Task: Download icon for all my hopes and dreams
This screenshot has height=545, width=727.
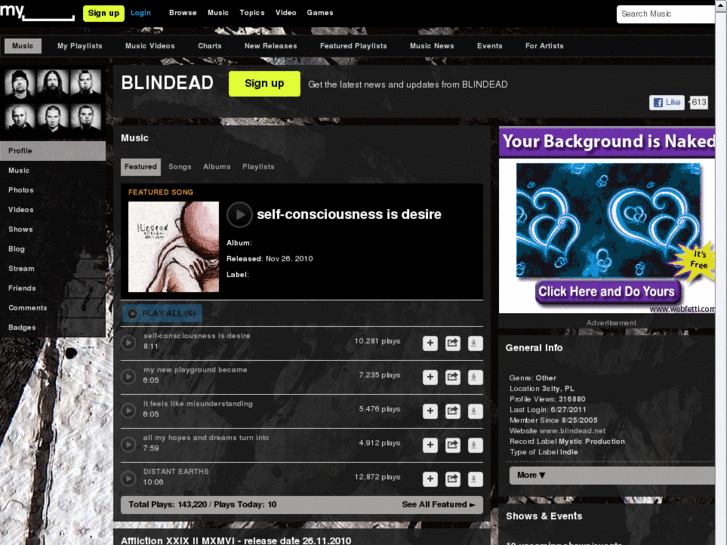Action: (x=475, y=445)
